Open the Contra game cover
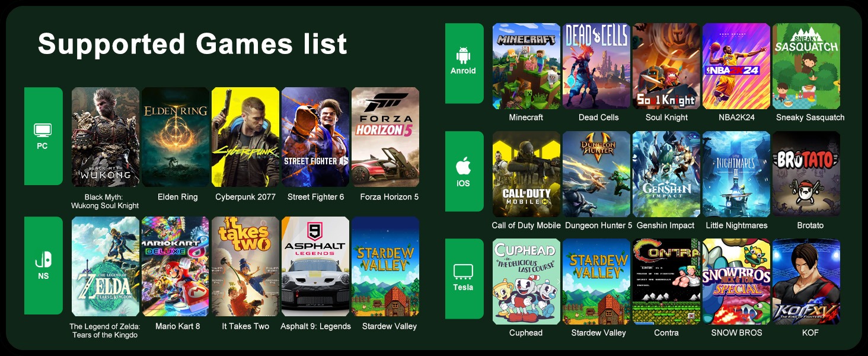The image size is (868, 356). tap(666, 281)
